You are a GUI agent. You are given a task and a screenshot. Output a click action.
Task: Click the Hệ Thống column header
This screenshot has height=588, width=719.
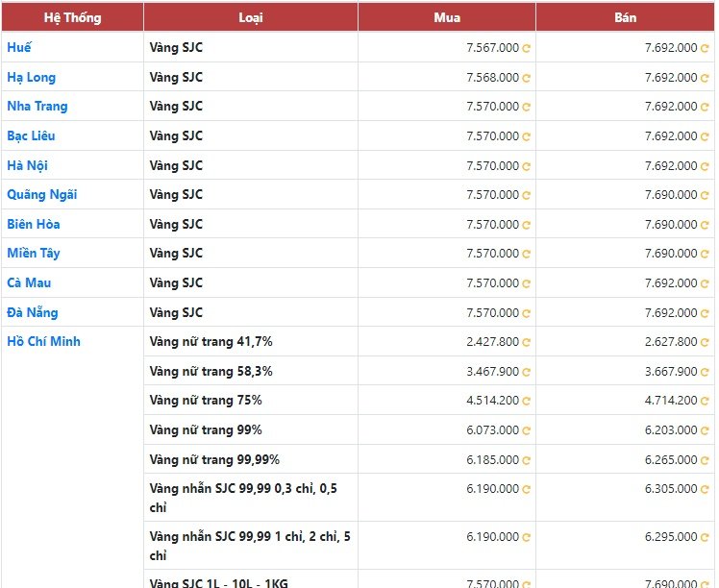click(x=72, y=17)
